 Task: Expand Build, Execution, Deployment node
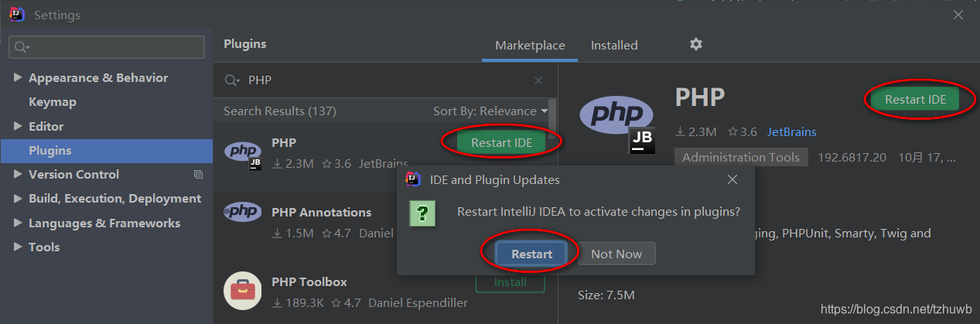point(18,199)
